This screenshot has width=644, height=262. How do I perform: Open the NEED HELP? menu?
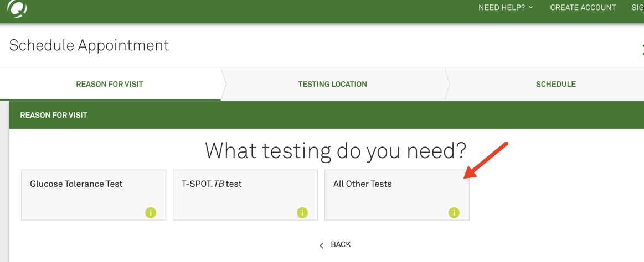pyautogui.click(x=502, y=8)
